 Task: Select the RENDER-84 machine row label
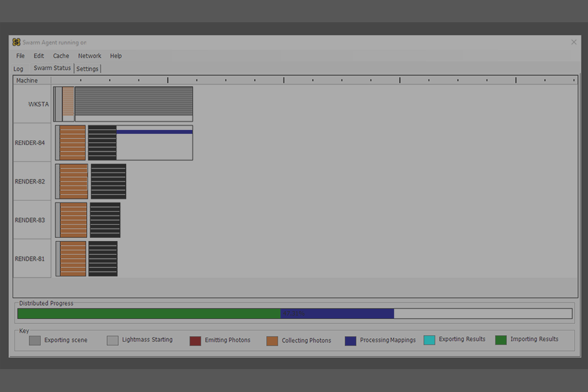30,143
